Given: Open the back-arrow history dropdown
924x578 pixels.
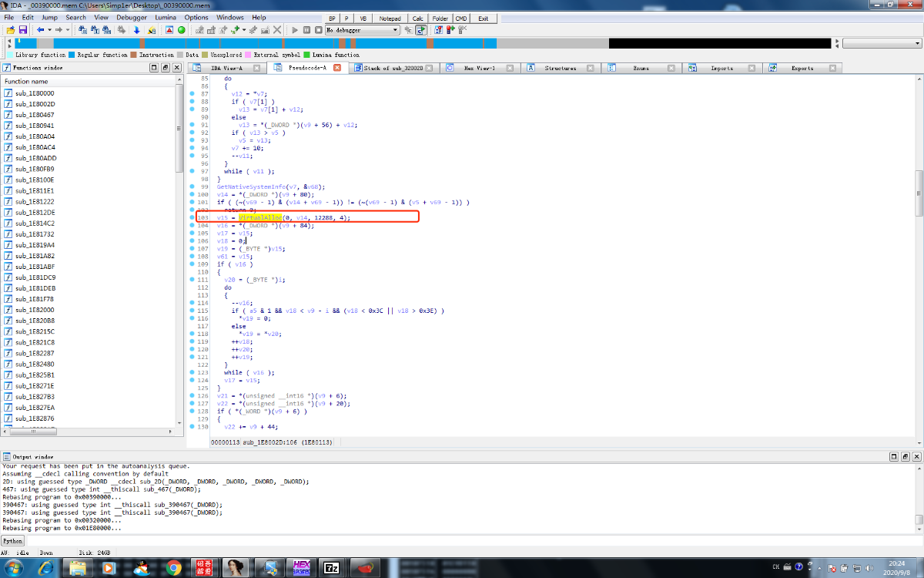Looking at the screenshot, I should pos(49,30).
